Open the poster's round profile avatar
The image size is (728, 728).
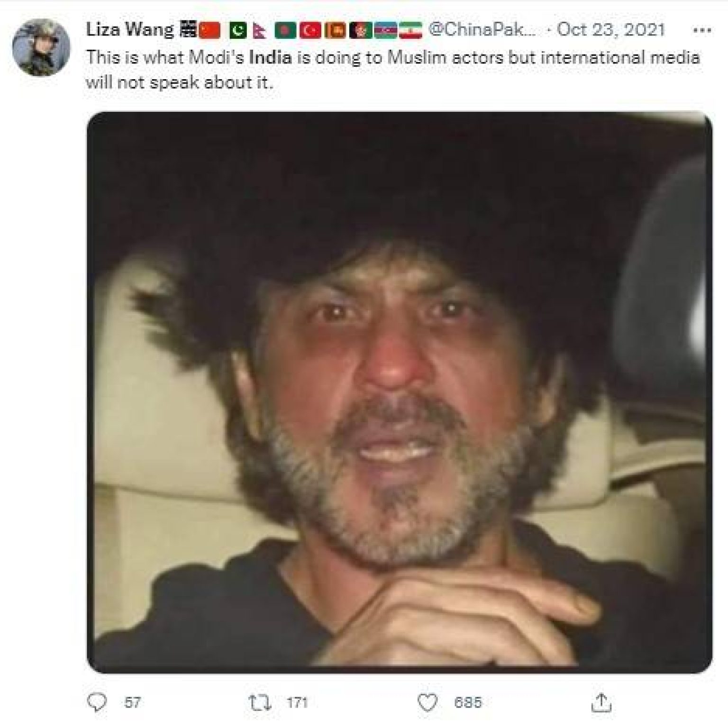pos(42,47)
